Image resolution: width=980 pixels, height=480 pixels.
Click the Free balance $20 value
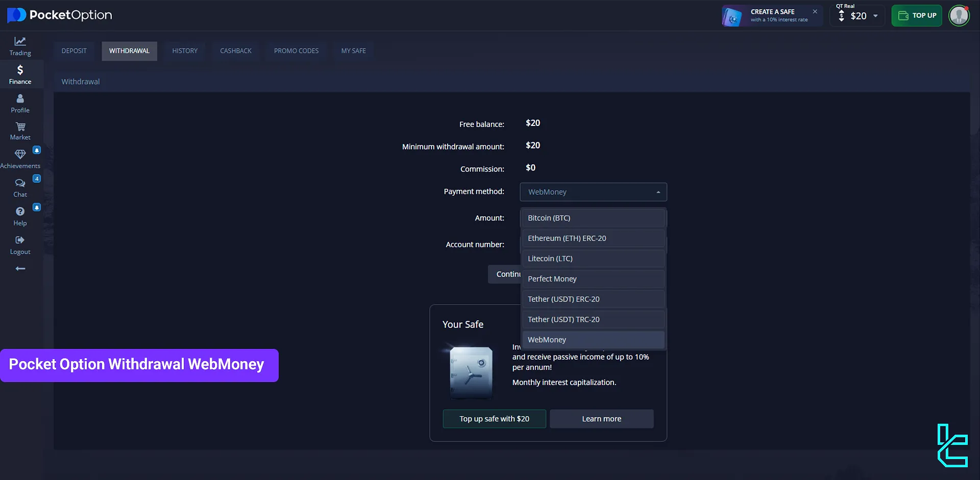coord(533,123)
